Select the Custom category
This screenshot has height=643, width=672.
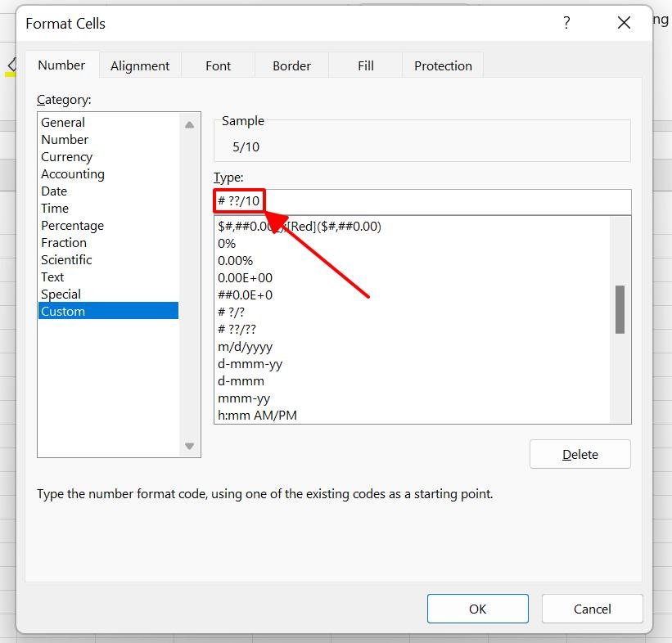point(108,311)
